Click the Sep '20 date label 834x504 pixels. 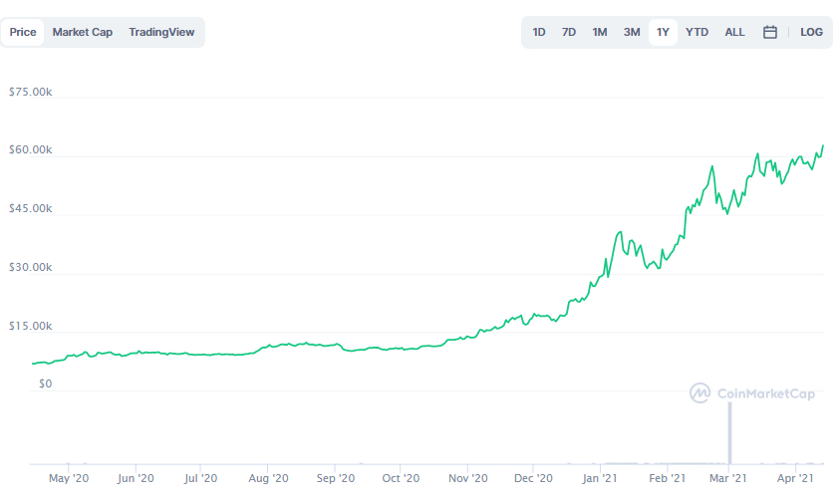pos(335,478)
